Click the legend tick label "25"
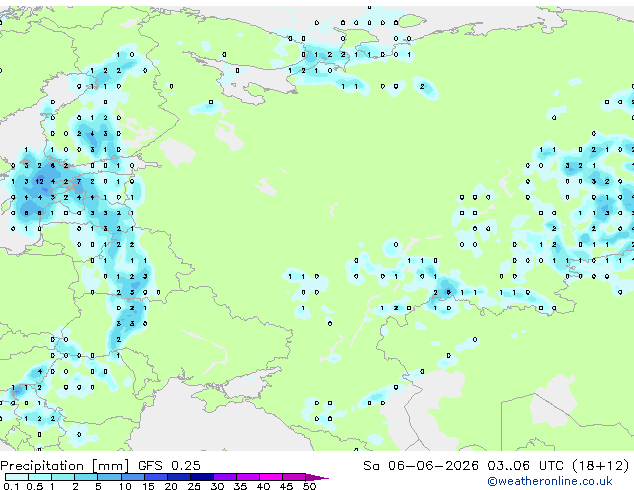634x490 pixels. pos(194,486)
